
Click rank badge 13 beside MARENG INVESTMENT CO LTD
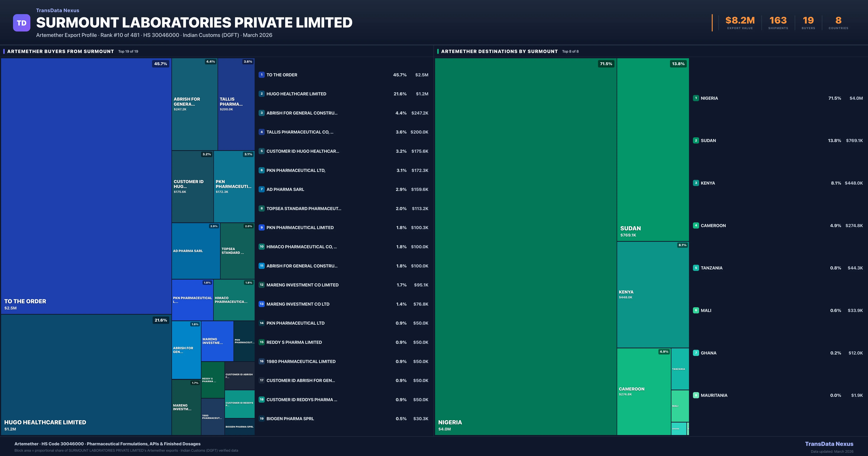click(261, 304)
